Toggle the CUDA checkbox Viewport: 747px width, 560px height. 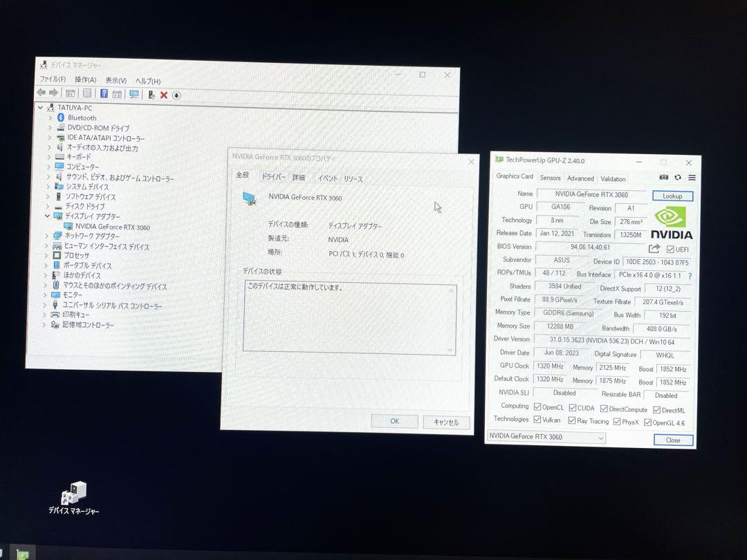point(572,408)
